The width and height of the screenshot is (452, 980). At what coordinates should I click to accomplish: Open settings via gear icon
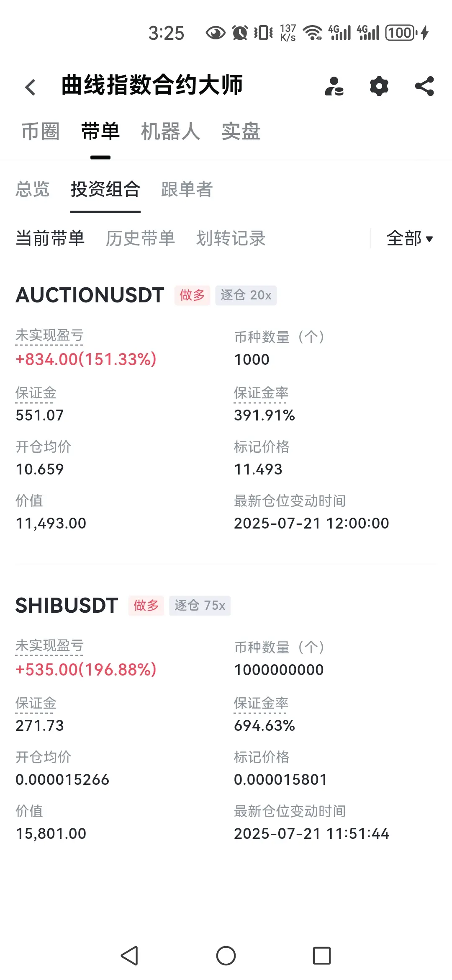point(379,86)
